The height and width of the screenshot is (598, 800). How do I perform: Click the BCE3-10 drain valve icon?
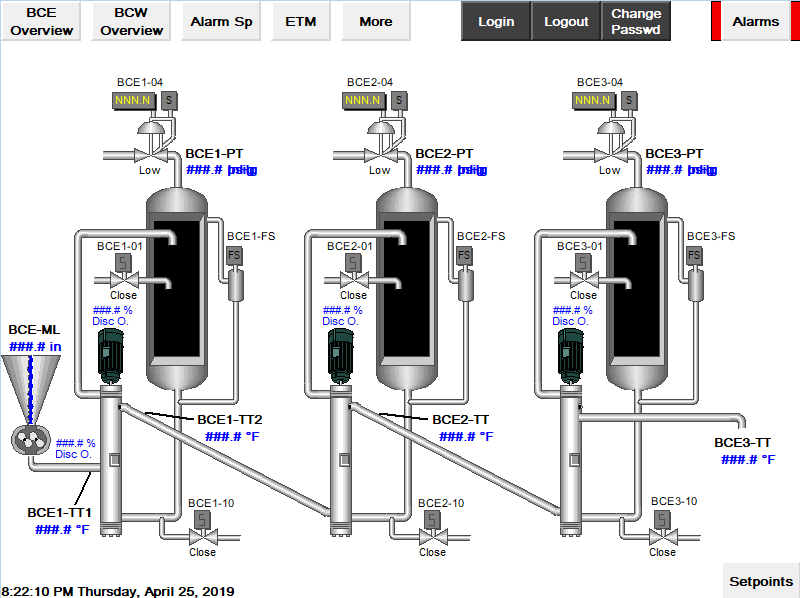point(663,530)
